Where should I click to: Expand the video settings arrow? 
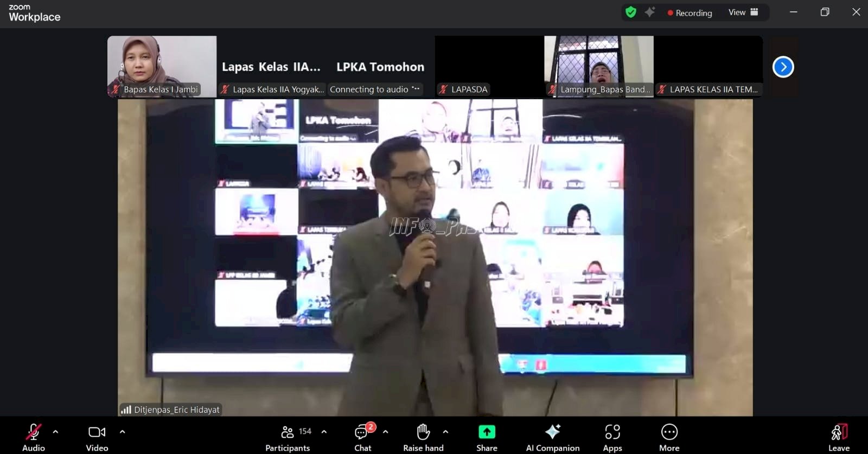122,432
